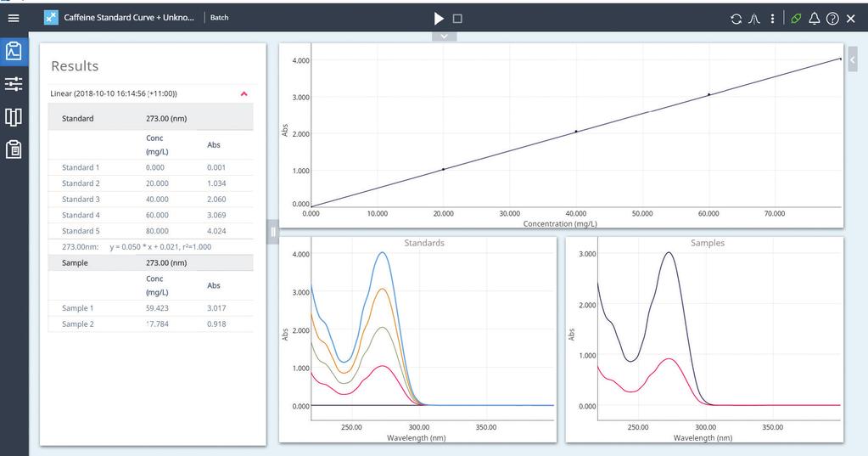
Task: Click the Standard header row
Action: 150,118
